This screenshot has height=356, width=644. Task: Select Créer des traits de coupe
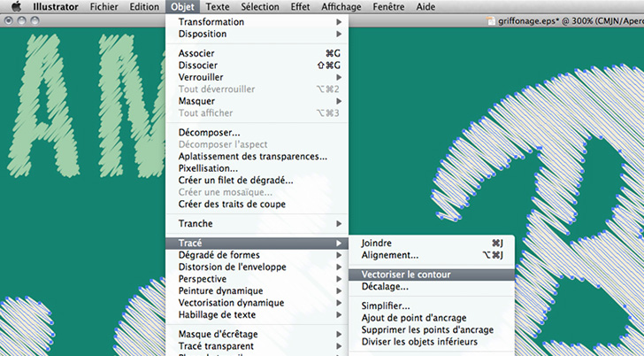tap(257, 204)
